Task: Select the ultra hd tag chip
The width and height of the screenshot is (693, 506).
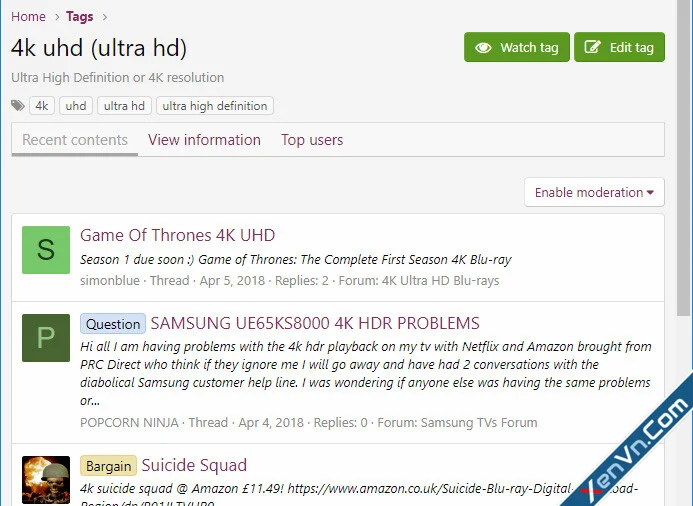Action: pyautogui.click(x=124, y=106)
